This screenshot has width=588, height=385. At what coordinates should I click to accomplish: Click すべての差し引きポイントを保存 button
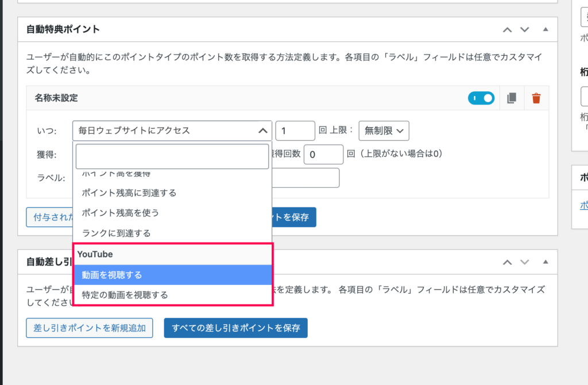click(x=235, y=328)
